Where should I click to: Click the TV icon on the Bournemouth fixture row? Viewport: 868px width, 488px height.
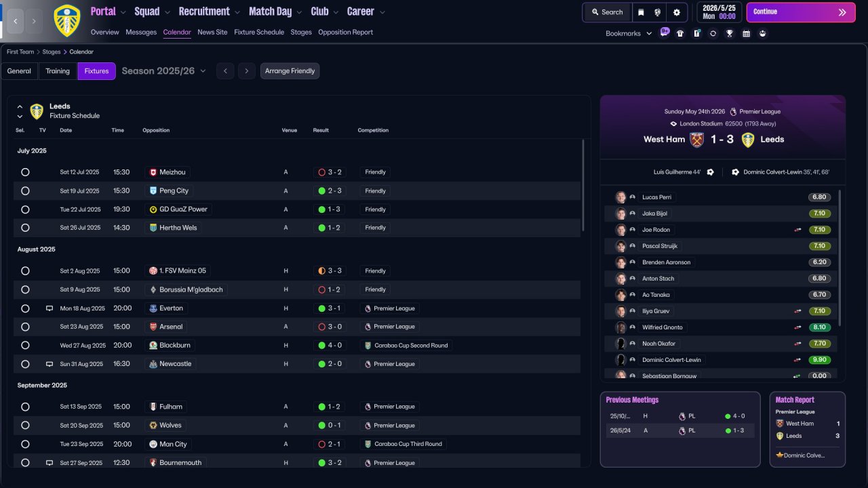click(x=49, y=463)
